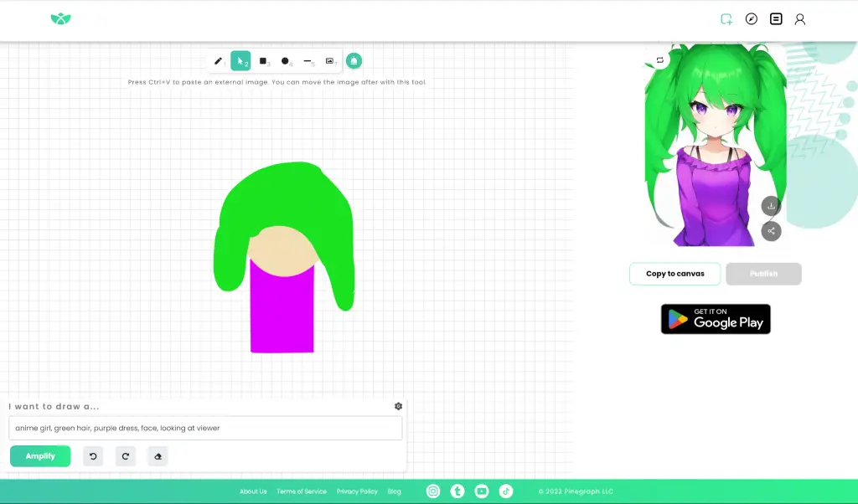Regenerate with the refresh icon on artwork

[660, 60]
